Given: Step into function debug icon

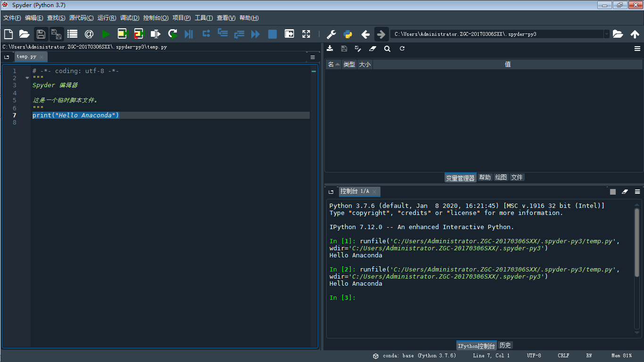Looking at the screenshot, I should (223, 34).
